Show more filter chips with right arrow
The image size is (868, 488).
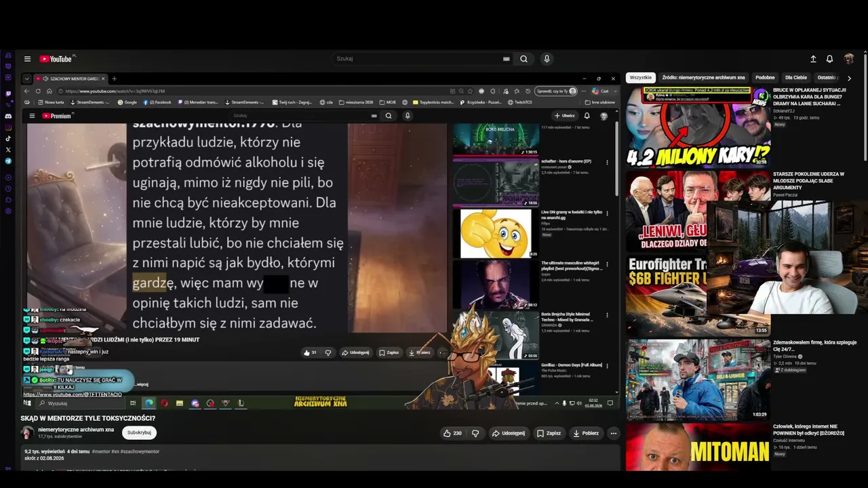(849, 78)
